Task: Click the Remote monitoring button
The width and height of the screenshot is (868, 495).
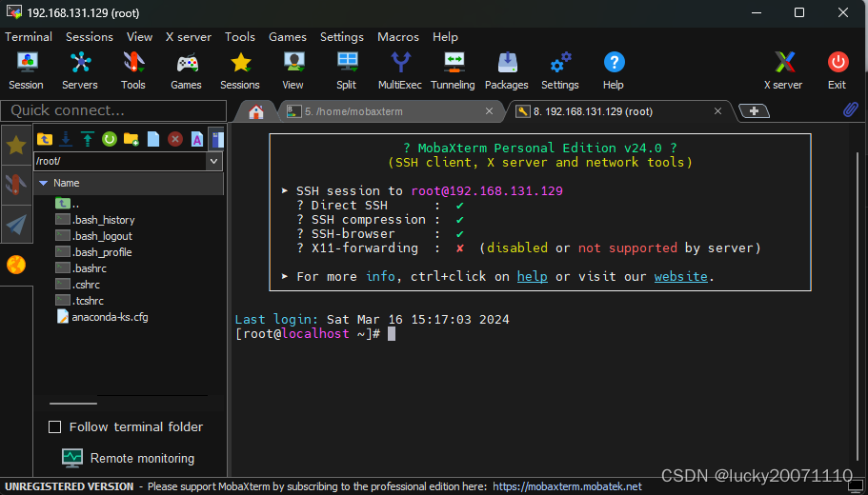Action: point(128,458)
